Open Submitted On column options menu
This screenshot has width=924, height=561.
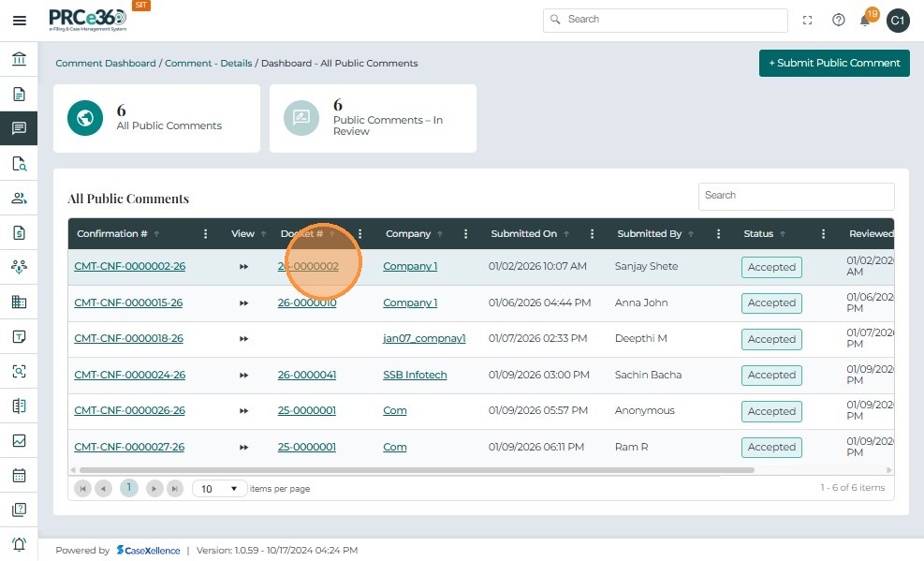(592, 234)
